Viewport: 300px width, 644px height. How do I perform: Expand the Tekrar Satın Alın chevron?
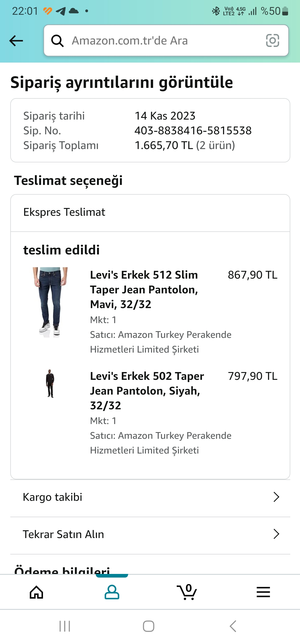click(x=276, y=534)
